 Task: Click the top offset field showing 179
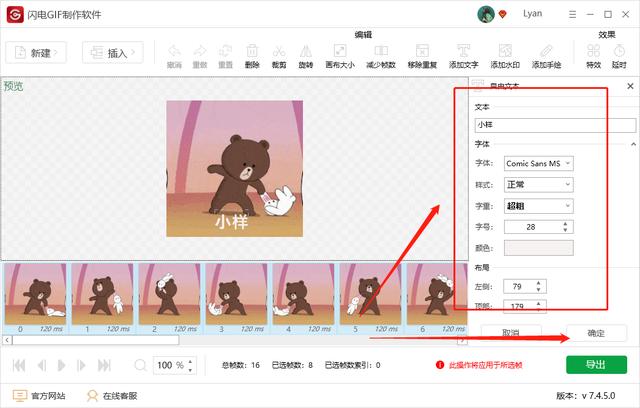tap(524, 306)
